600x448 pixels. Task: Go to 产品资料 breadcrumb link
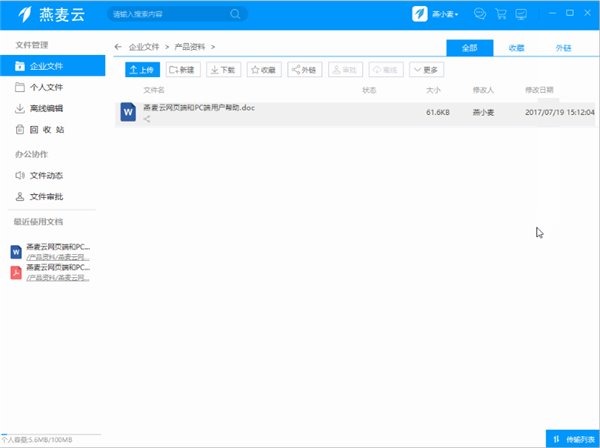[x=190, y=47]
